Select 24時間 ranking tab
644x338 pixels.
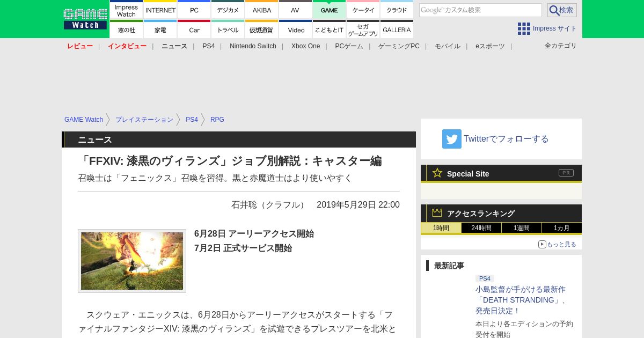click(481, 228)
